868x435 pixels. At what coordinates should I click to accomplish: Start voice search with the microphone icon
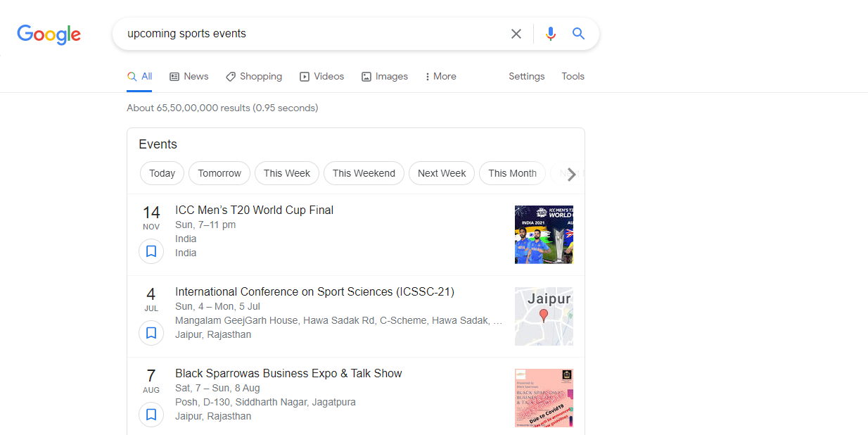(x=551, y=34)
